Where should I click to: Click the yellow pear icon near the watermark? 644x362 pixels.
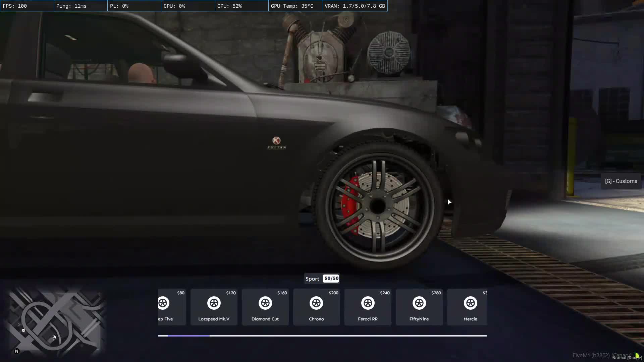coord(637,355)
